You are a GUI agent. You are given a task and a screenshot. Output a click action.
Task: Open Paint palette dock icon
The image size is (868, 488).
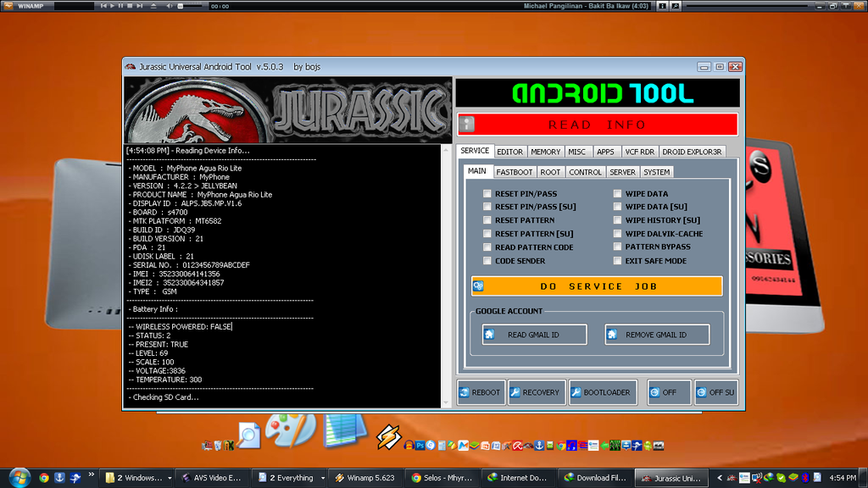point(290,430)
